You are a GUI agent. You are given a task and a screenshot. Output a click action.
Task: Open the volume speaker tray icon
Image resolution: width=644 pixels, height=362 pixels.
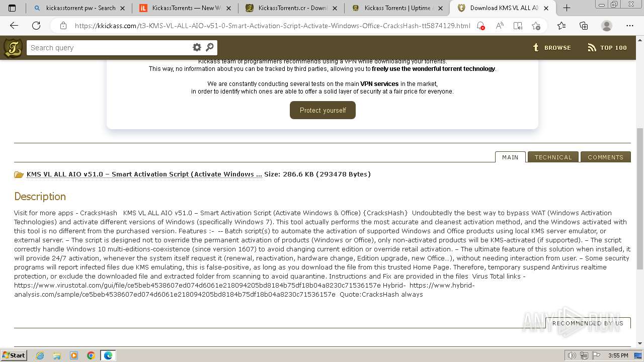(x=572, y=355)
